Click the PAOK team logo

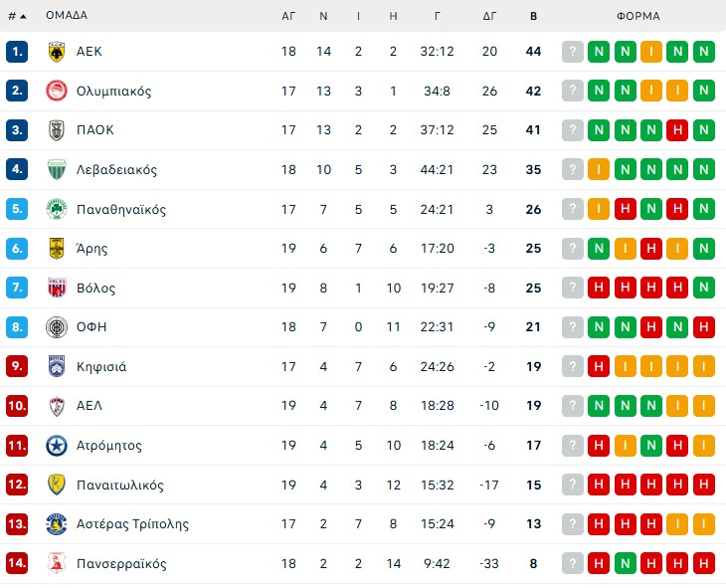click(56, 130)
